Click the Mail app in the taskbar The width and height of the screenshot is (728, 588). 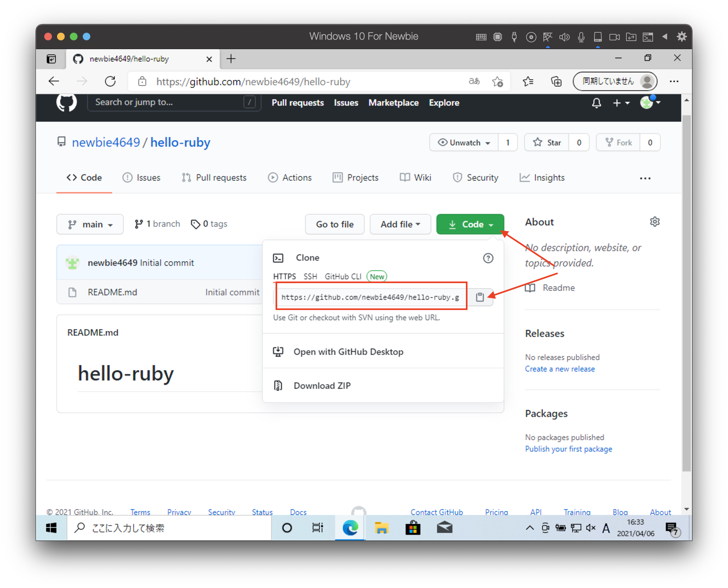[444, 527]
